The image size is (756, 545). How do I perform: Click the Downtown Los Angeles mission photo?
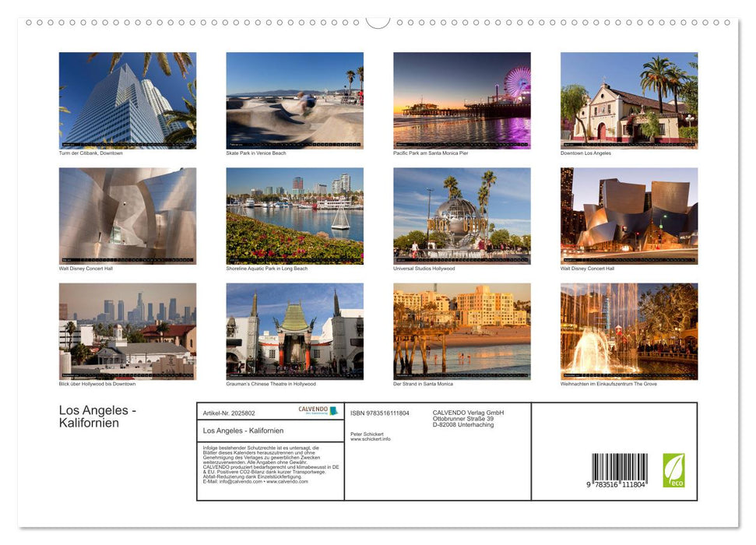pos(629,100)
